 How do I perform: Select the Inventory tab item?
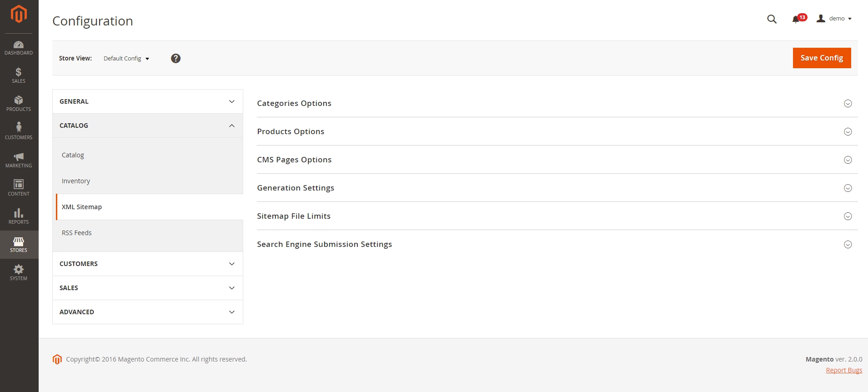[x=150, y=181]
